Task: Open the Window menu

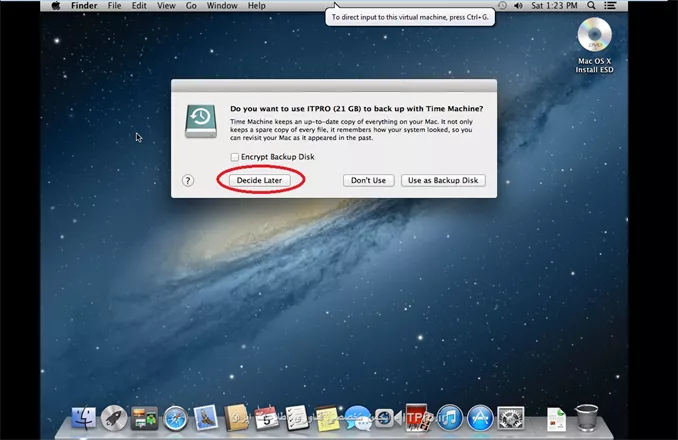Action: (222, 6)
